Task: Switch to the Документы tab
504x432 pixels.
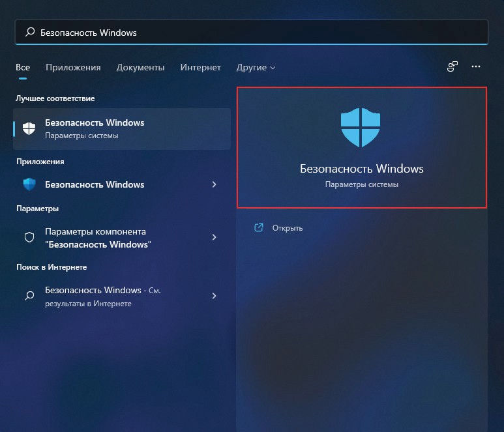Action: pos(140,67)
